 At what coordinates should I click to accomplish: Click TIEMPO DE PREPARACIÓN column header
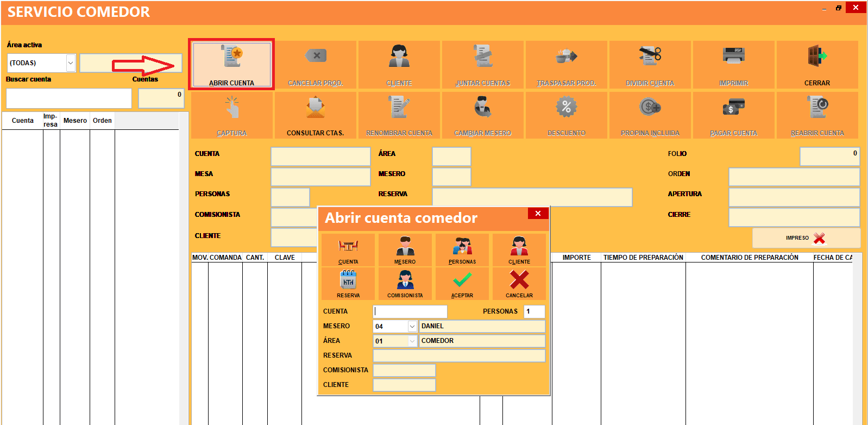(x=643, y=258)
